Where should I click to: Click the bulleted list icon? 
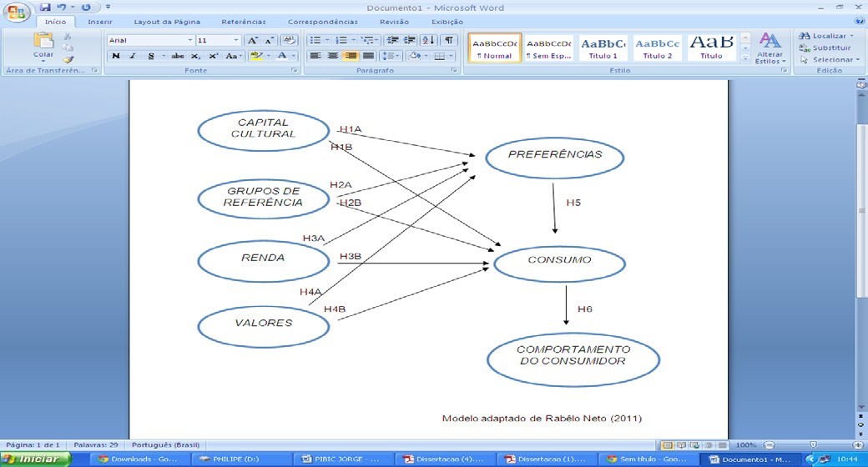click(x=316, y=40)
